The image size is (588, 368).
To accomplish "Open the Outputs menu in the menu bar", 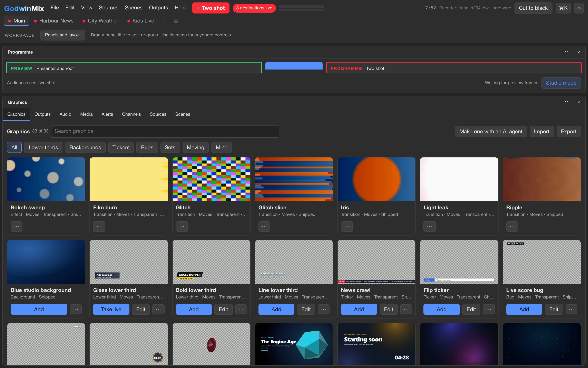I will click(x=158, y=8).
